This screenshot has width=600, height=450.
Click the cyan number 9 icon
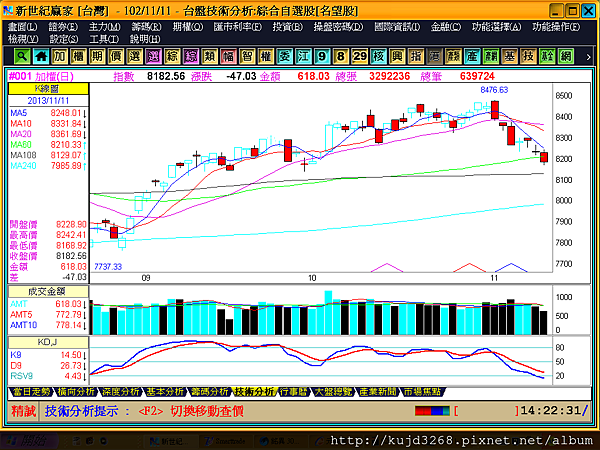click(322, 57)
